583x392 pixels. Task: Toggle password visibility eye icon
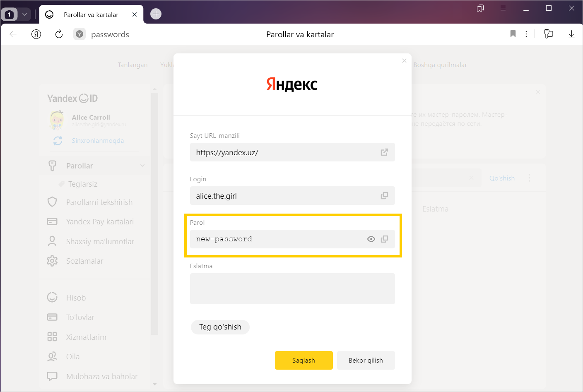pyautogui.click(x=371, y=239)
